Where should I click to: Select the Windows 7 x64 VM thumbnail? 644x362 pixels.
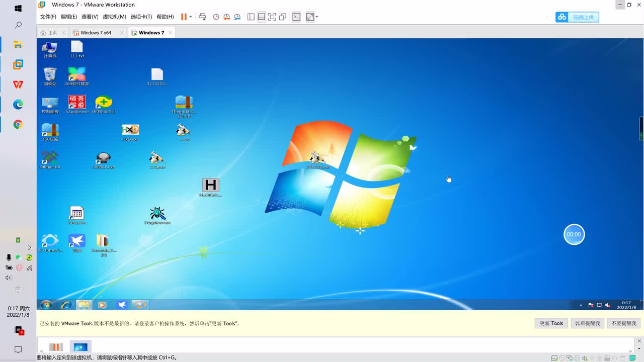[56, 347]
